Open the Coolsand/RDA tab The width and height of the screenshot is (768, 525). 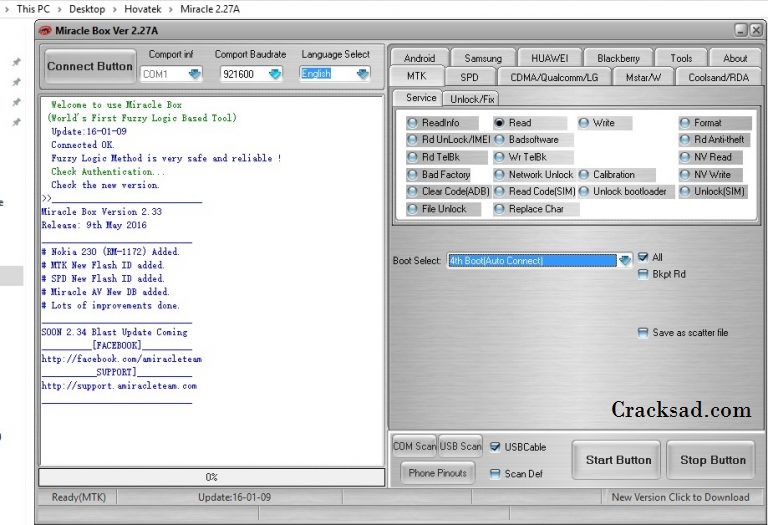[x=718, y=77]
